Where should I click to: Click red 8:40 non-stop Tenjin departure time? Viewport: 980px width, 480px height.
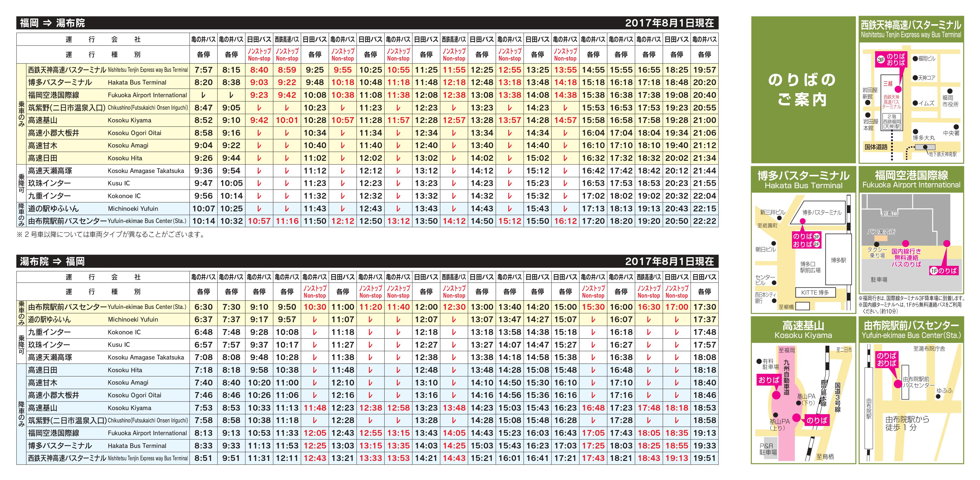[x=259, y=70]
